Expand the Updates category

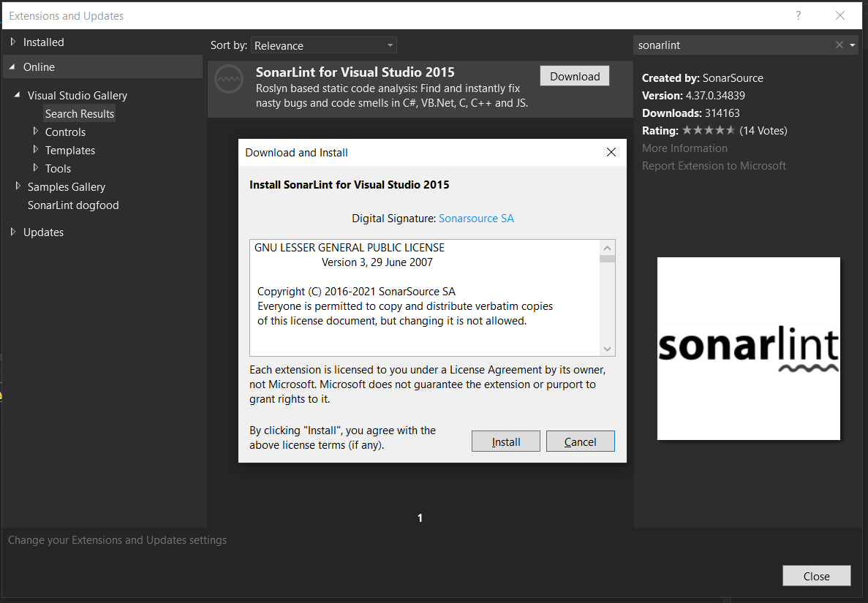[12, 232]
